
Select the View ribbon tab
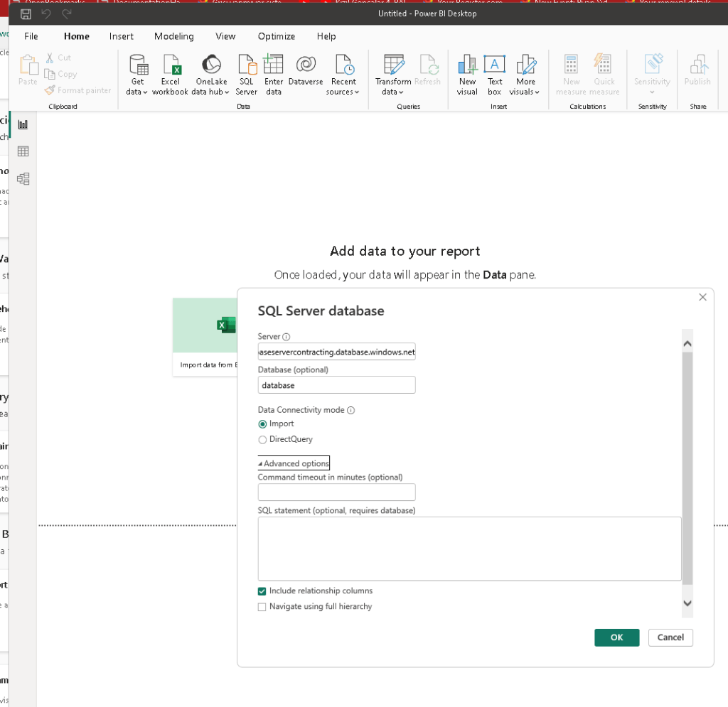click(225, 36)
